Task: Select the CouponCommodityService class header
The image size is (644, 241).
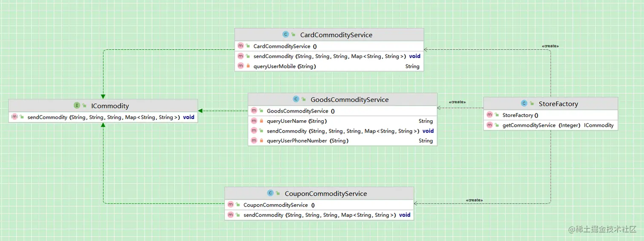Action: 319,193
